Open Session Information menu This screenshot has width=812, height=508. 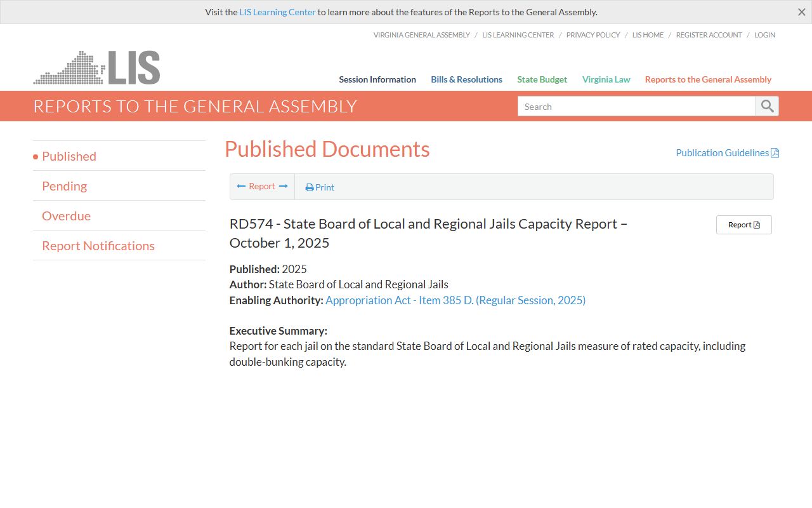[377, 79]
